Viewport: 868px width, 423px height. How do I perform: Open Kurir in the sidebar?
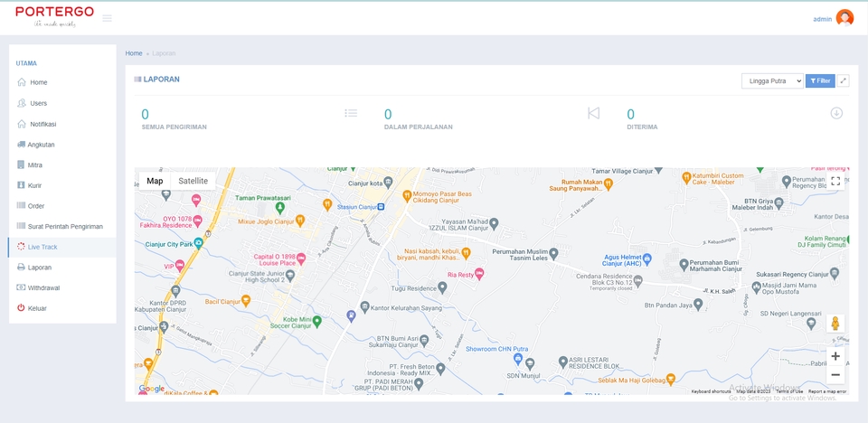tap(62, 185)
